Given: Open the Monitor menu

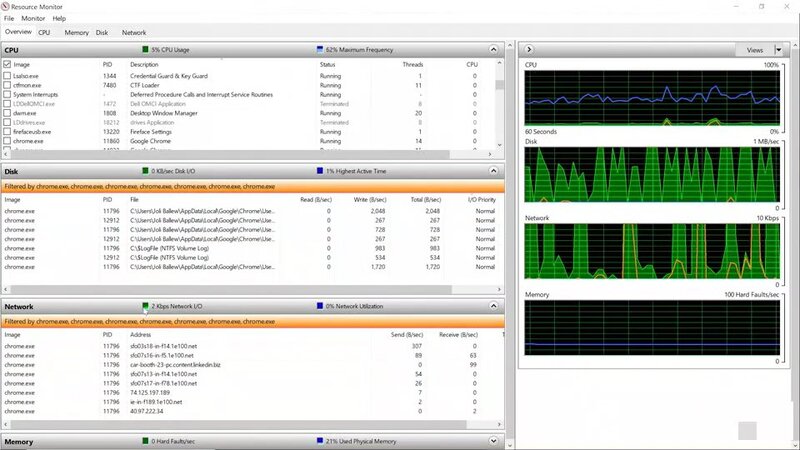Looking at the screenshot, I should (32, 18).
